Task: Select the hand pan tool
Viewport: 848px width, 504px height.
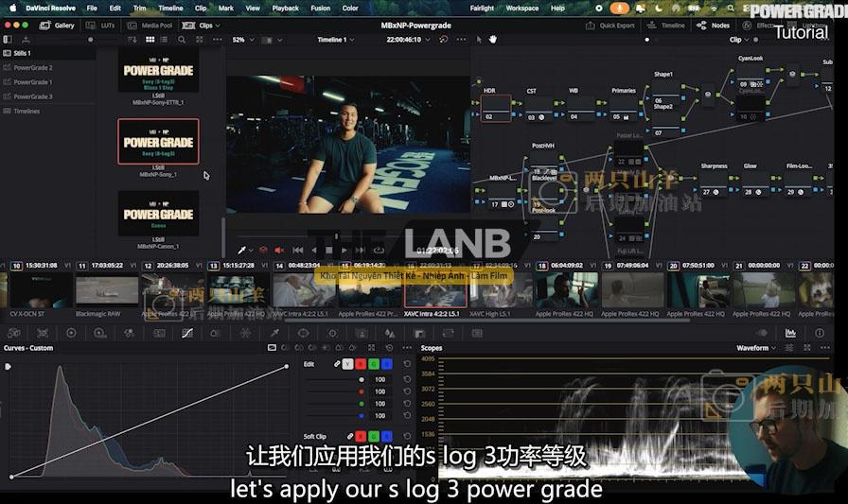Action: (492, 40)
